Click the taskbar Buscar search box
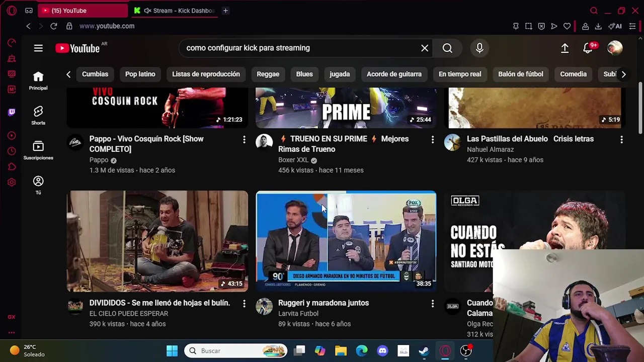This screenshot has width=644, height=362. pos(235,351)
